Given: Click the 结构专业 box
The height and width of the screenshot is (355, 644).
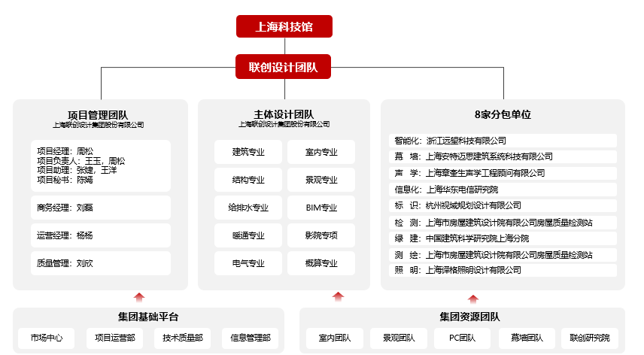Looking at the screenshot, I should [x=248, y=180].
